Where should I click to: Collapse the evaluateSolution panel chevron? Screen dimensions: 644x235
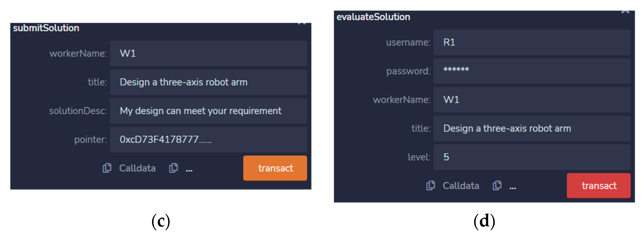[x=625, y=12]
